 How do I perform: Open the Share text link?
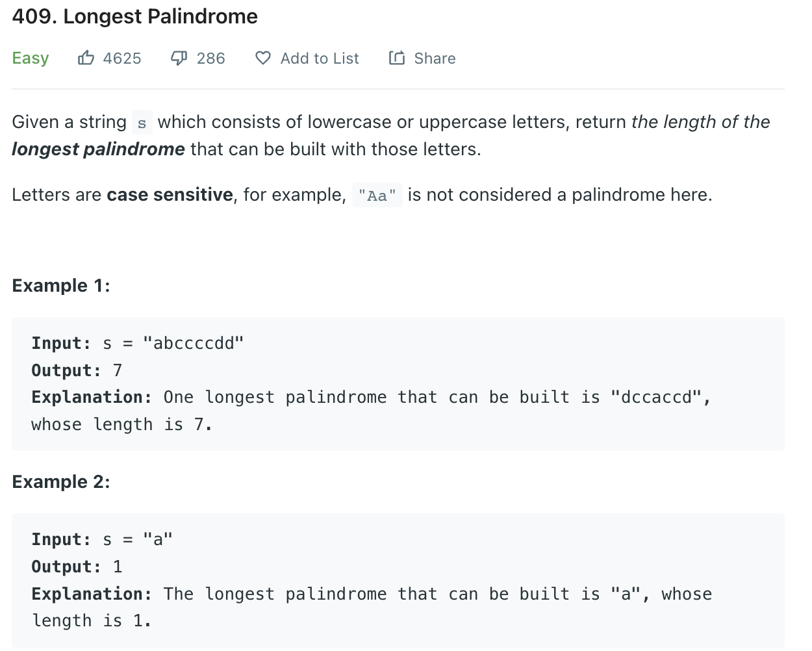click(x=435, y=58)
